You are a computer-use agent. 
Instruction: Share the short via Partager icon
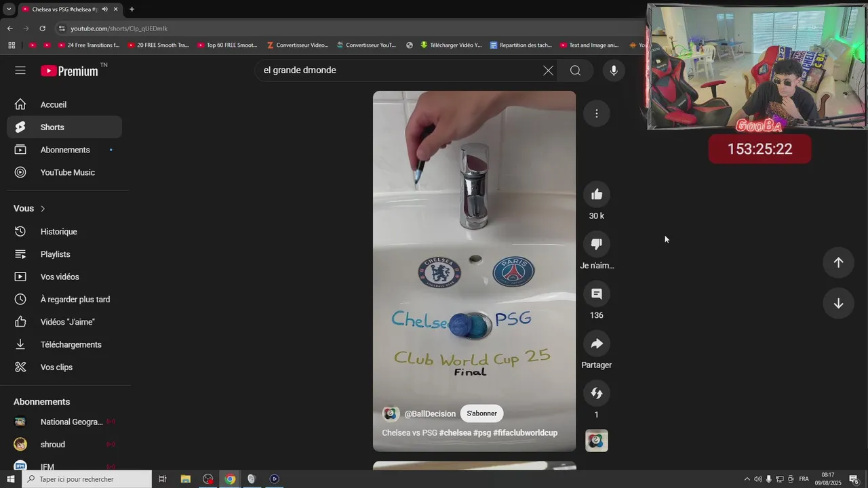tap(597, 344)
